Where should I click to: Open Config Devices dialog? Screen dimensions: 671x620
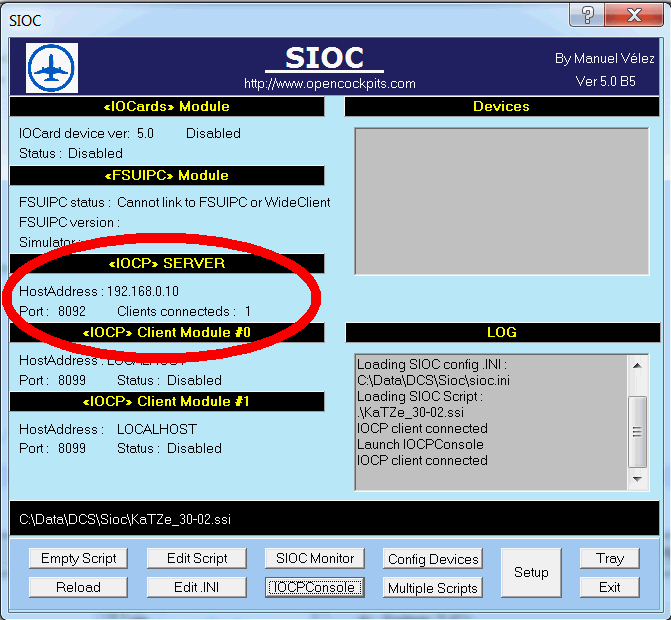click(x=433, y=559)
